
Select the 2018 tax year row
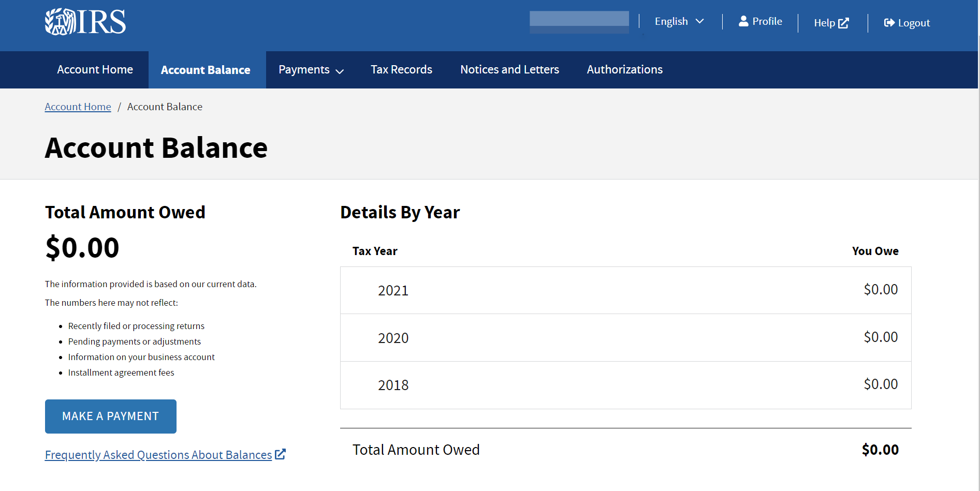pos(625,385)
